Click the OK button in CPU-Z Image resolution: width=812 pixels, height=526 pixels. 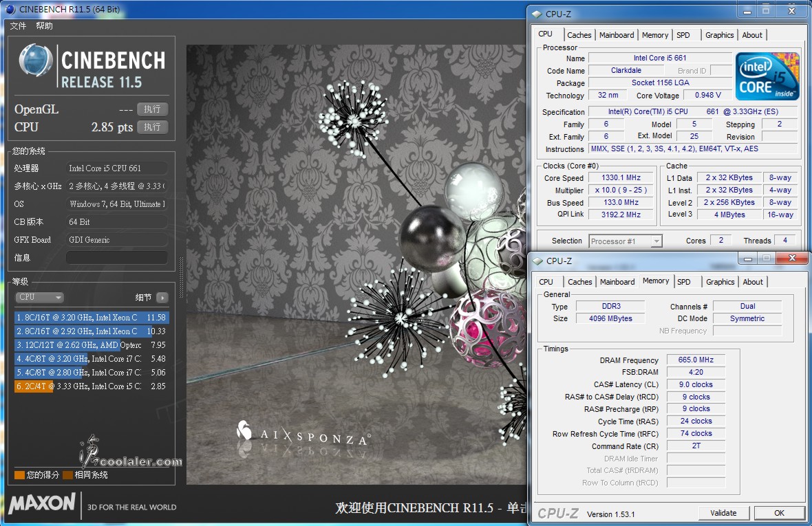coord(779,513)
